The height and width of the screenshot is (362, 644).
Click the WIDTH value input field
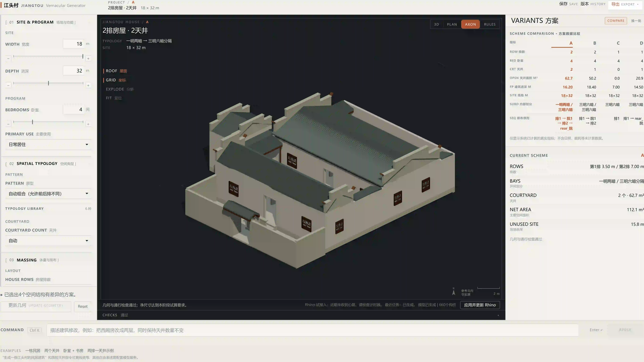click(73, 44)
